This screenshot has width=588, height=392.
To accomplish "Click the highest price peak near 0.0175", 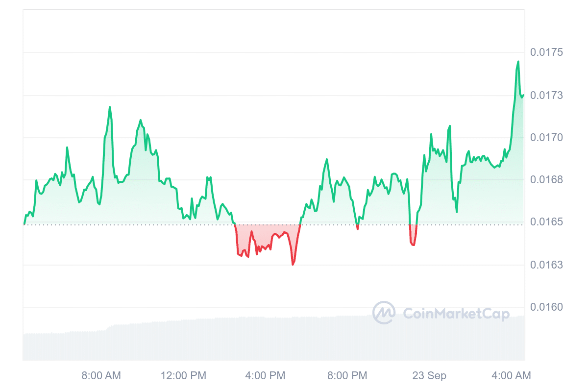I will 518,62.
